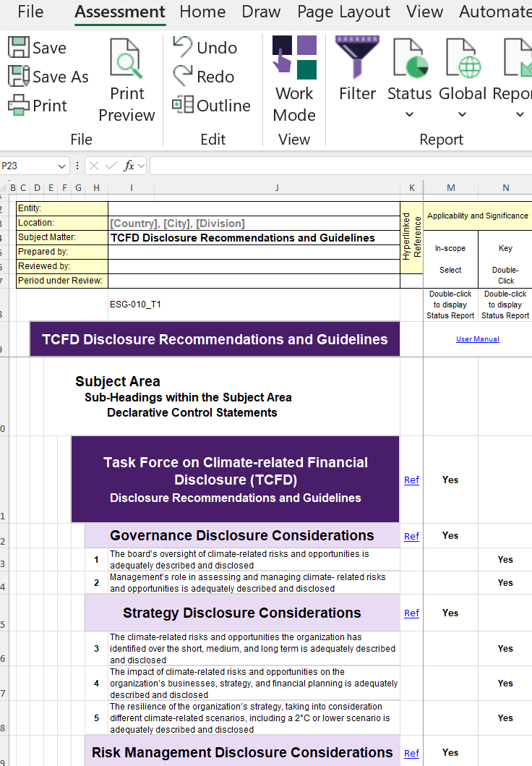Open the File menu tab
This screenshot has width=532, height=766.
[x=30, y=12]
